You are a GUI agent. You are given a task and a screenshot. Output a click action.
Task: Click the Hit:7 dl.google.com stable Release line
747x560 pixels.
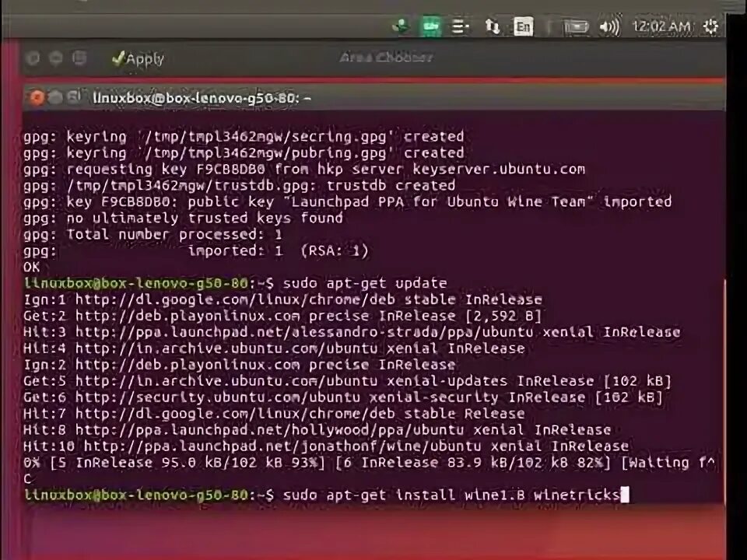[x=274, y=414]
